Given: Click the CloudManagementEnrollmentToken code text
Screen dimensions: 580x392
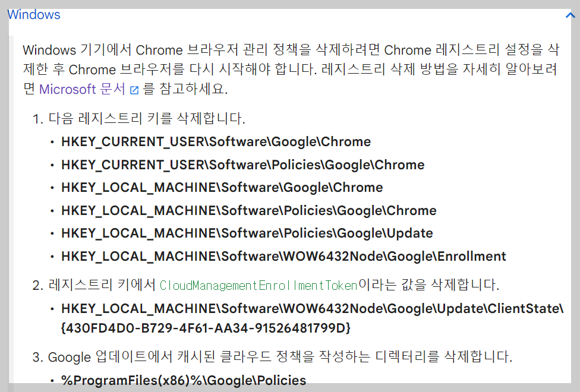Looking at the screenshot, I should coord(259,285).
